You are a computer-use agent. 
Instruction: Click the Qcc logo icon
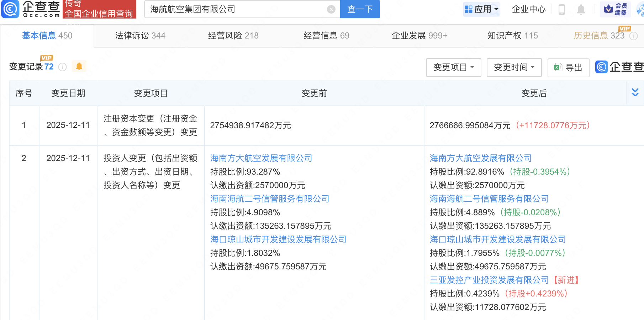click(10, 9)
